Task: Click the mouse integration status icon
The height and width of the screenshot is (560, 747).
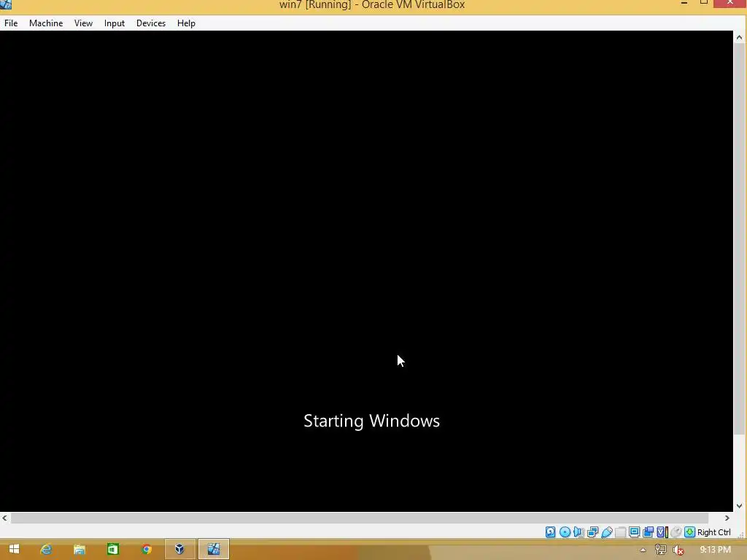Action: (x=676, y=532)
